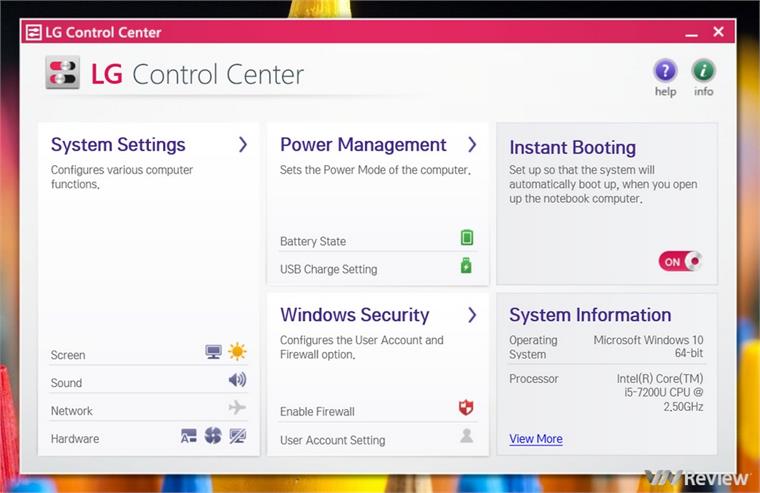Click the red firewall shield icon
The width and height of the screenshot is (760, 493).
point(466,408)
